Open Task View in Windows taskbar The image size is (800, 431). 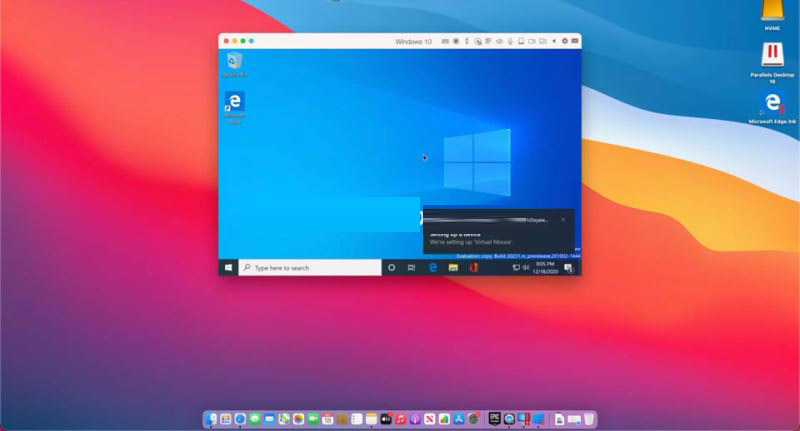point(411,268)
